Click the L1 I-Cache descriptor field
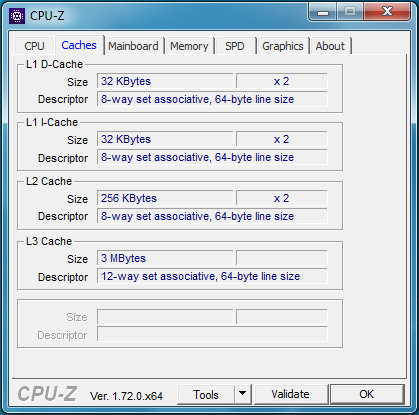This screenshot has height=415, width=419. coord(212,157)
